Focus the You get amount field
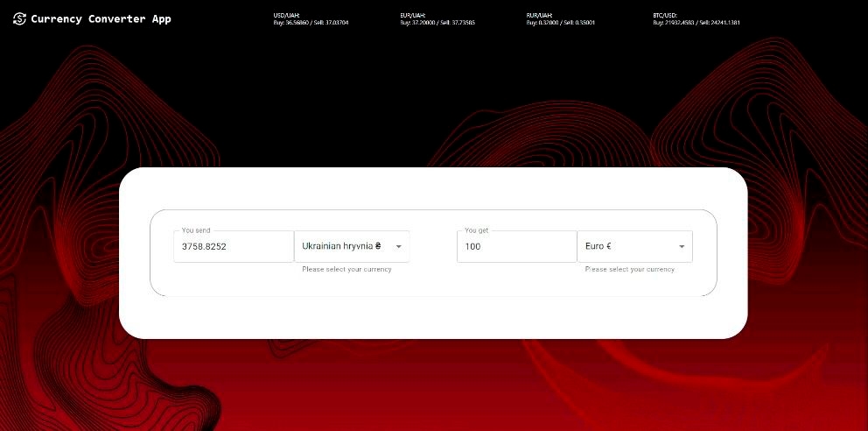868x431 pixels. point(517,246)
